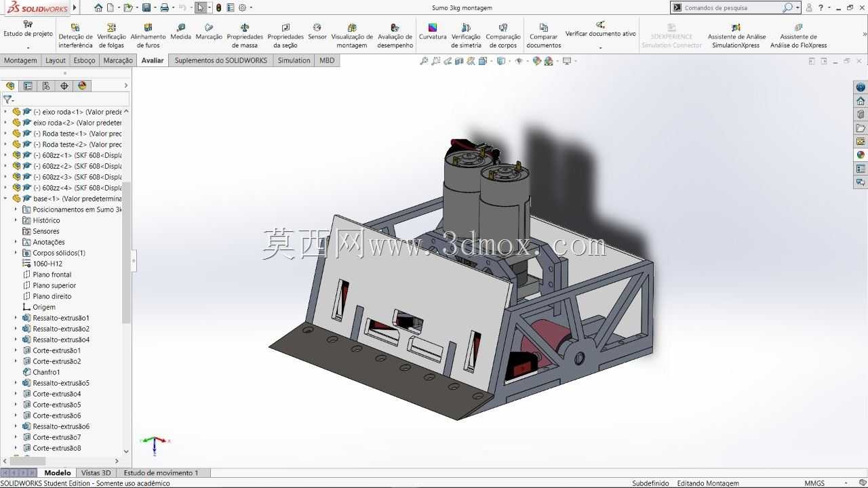
Task: Switch to the Simulation tab
Action: click(x=294, y=60)
